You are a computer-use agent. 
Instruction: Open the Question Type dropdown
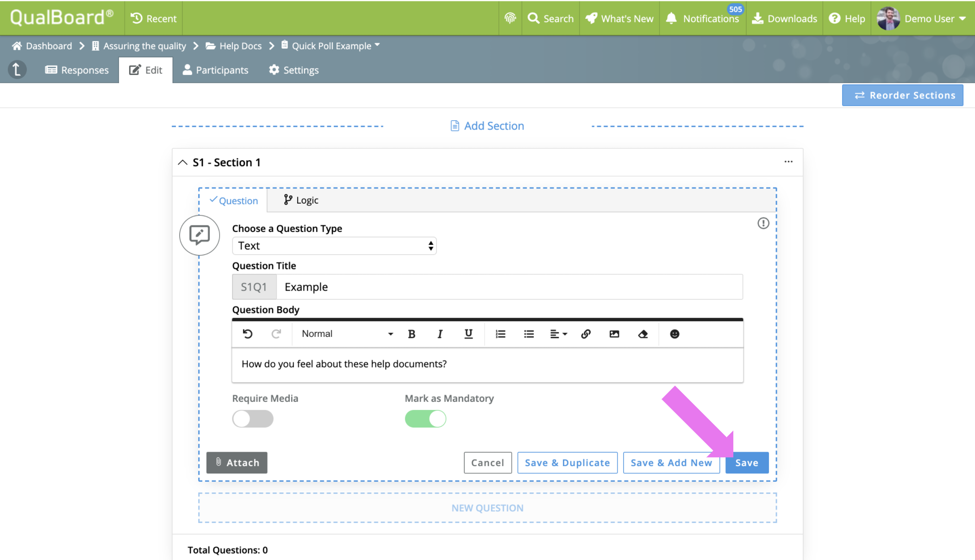(x=334, y=246)
